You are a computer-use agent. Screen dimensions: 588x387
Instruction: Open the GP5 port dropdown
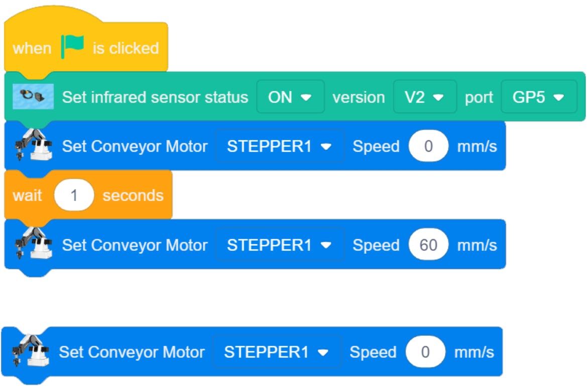(x=539, y=97)
